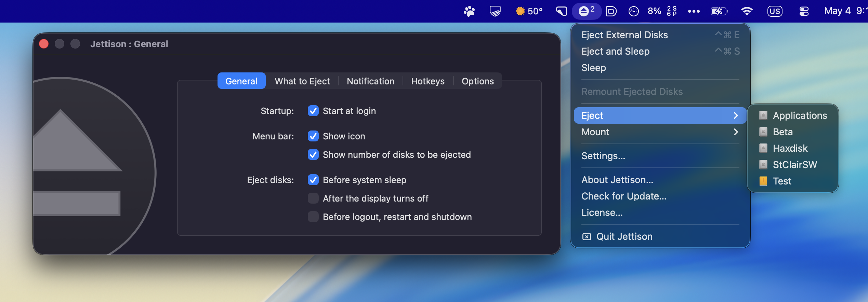Screen dimensions: 868x302
Task: Click the Applications disk icon in submenu
Action: coord(763,115)
